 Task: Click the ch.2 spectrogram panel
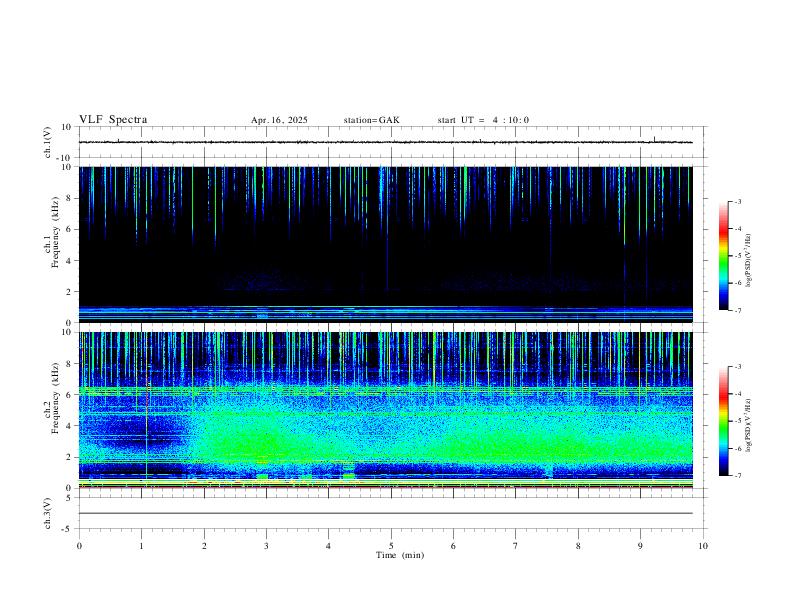(385, 410)
